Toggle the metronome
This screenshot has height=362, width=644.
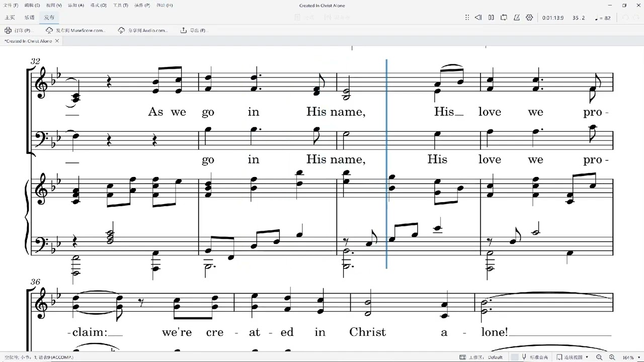click(x=517, y=18)
